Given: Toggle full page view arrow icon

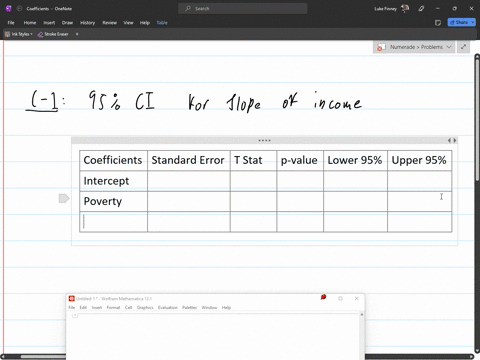Looking at the screenshot, I should [x=463, y=47].
